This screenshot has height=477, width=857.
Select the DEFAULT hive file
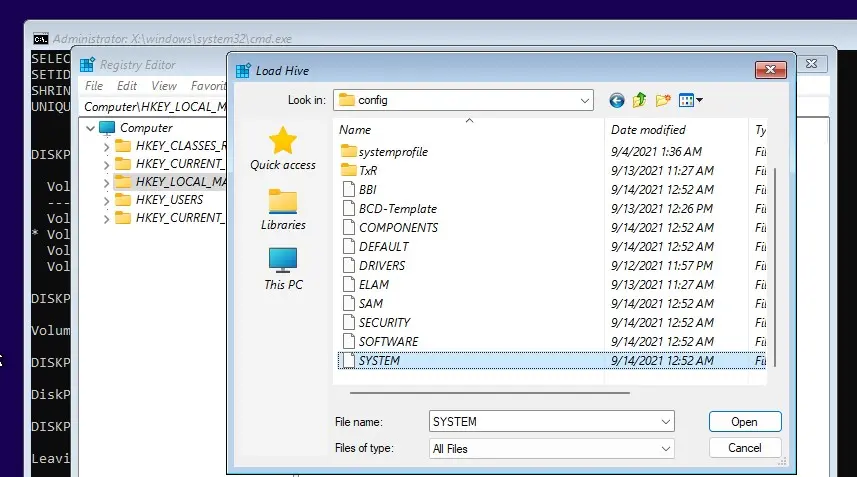click(375, 246)
